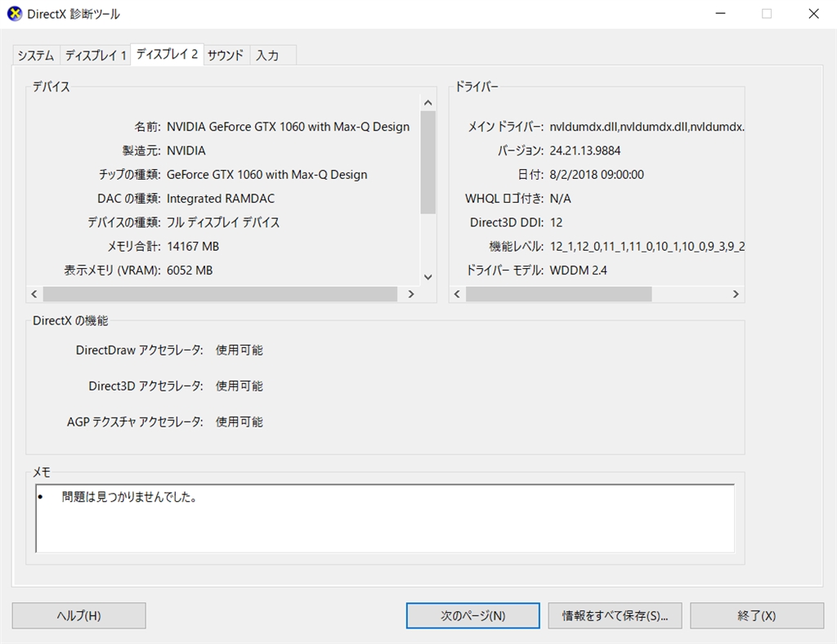
Task: Click the Integrated RAMDAC value
Action: pyautogui.click(x=221, y=199)
